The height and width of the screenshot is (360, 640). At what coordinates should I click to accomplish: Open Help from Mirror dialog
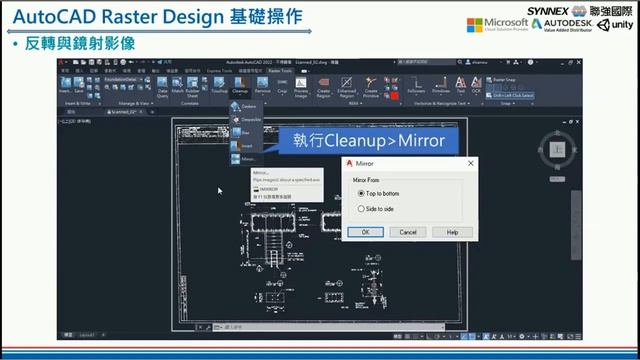[452, 232]
